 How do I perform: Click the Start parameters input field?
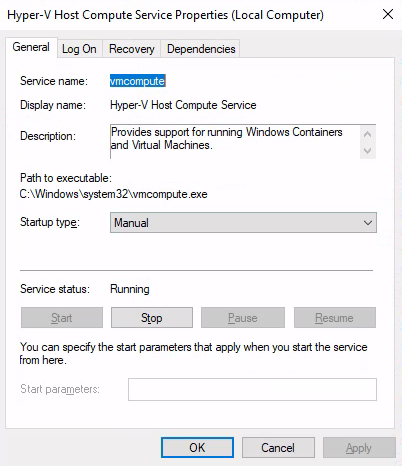252,389
